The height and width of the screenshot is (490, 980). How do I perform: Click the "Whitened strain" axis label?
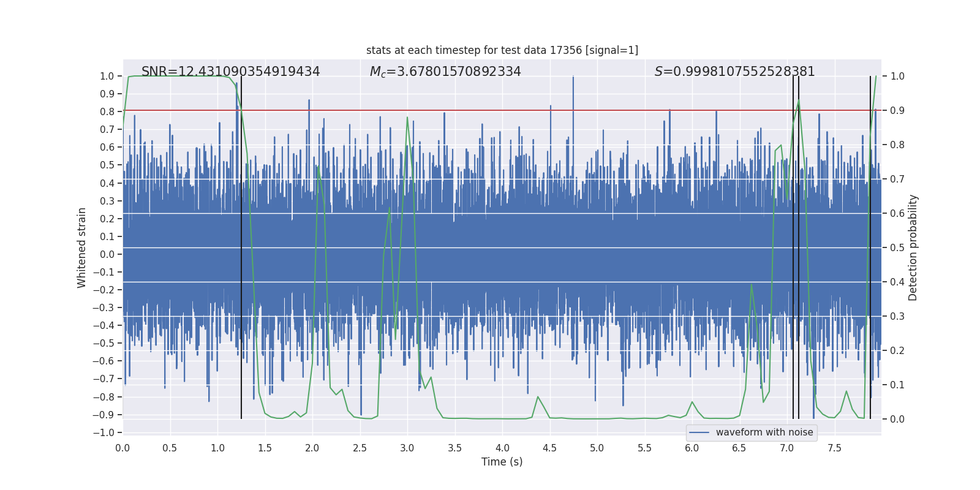coord(82,247)
